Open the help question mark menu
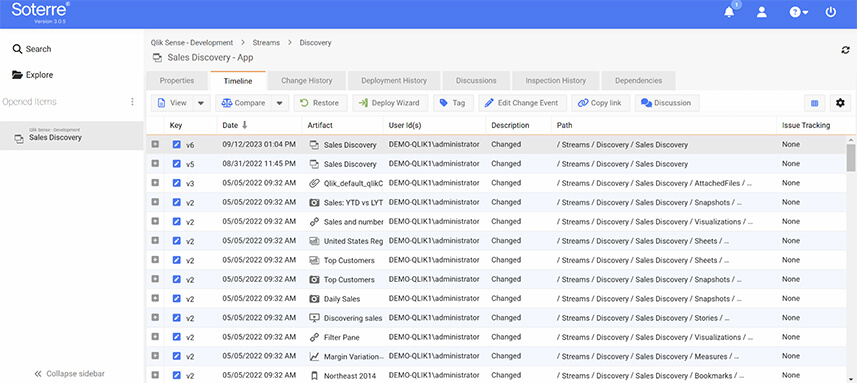Image resolution: width=857 pixels, height=383 pixels. click(799, 12)
